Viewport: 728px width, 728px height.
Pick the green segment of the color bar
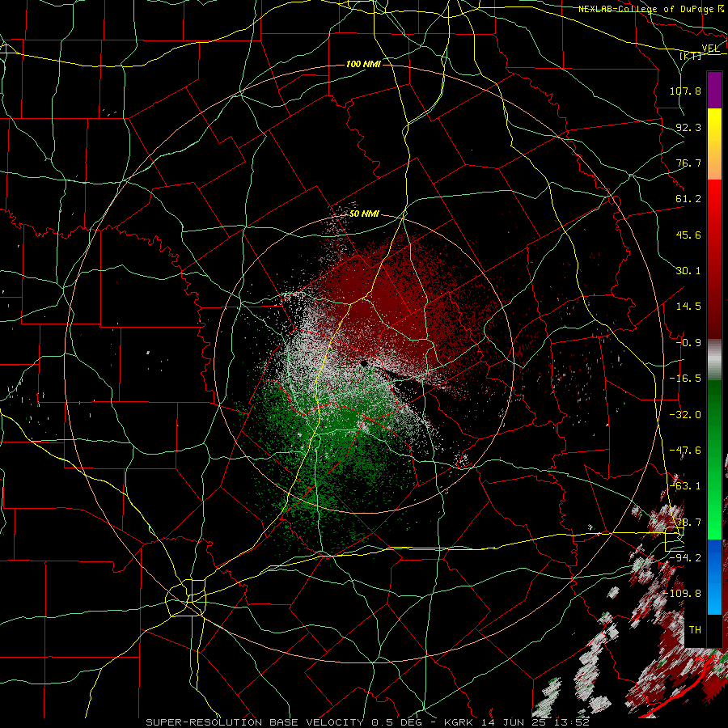coord(714,459)
